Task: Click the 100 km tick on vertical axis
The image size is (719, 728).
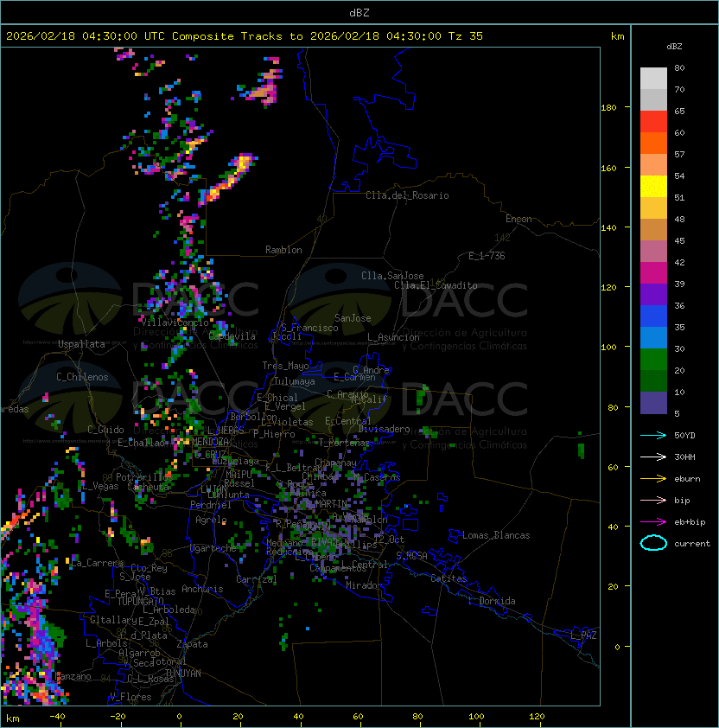Action: 608,347
